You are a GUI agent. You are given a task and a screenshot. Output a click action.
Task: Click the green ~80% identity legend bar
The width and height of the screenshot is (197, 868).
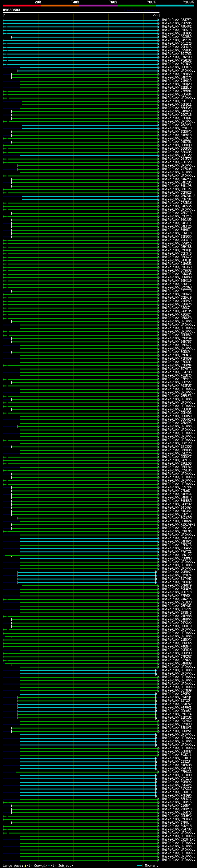click(x=137, y=6)
